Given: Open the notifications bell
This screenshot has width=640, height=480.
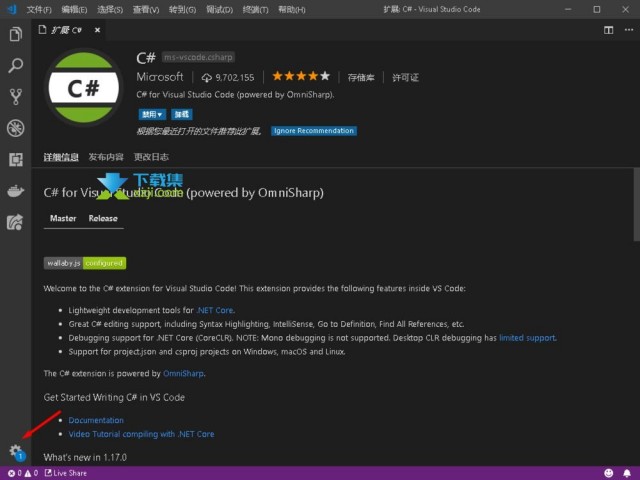Looking at the screenshot, I should pos(627,473).
